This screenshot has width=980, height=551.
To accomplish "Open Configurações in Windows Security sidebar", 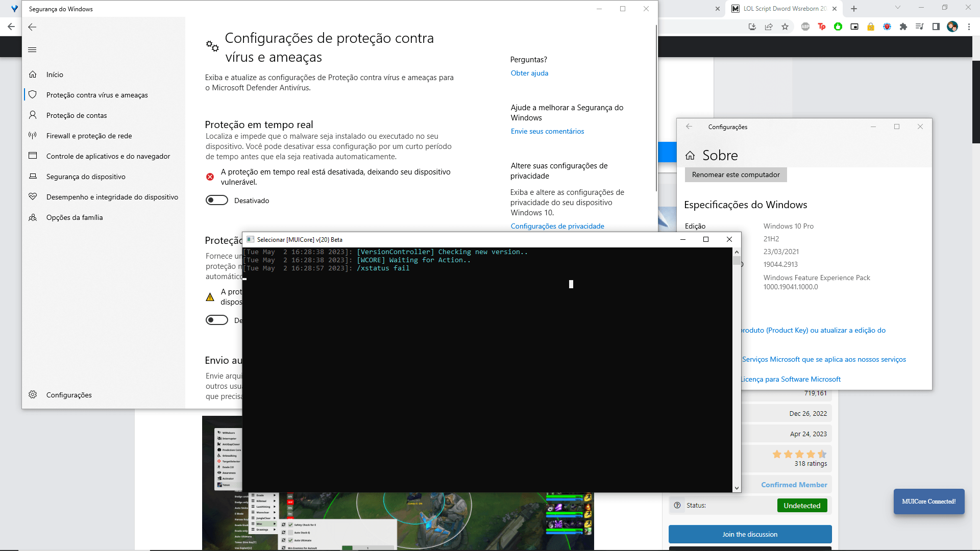I will click(104, 395).
